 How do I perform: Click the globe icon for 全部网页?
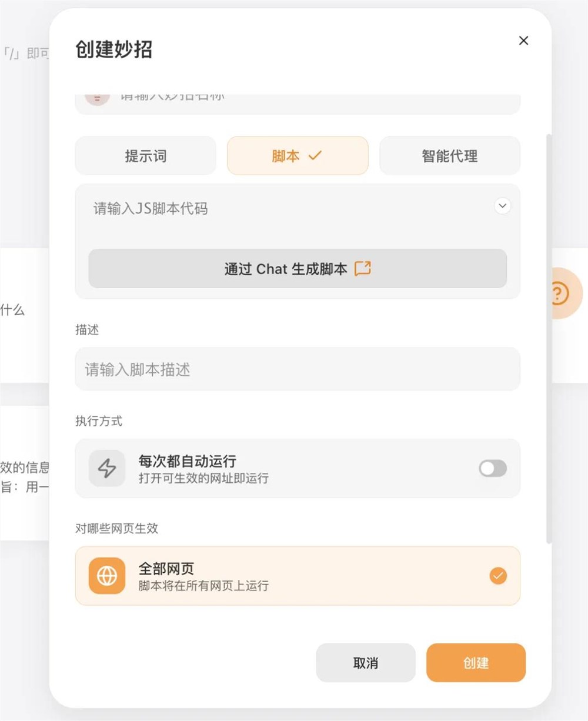point(106,576)
